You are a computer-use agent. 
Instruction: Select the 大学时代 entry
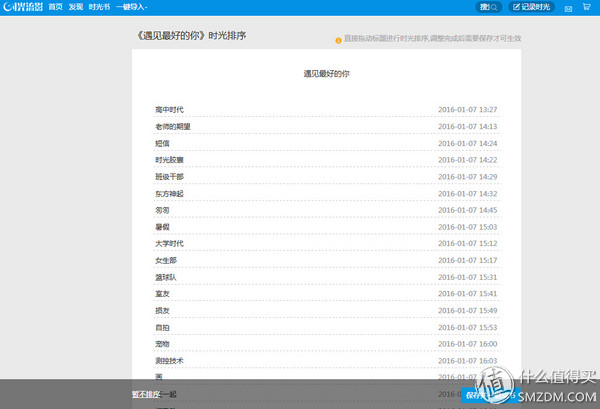[169, 244]
